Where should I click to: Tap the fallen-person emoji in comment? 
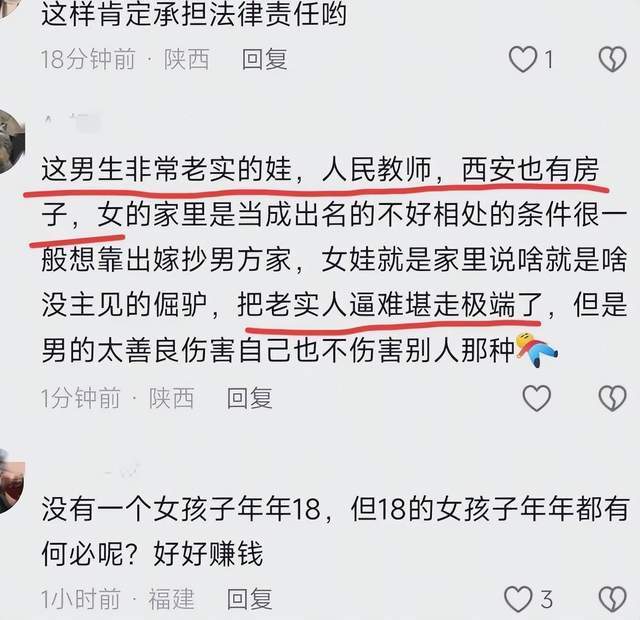pyautogui.click(x=536, y=350)
